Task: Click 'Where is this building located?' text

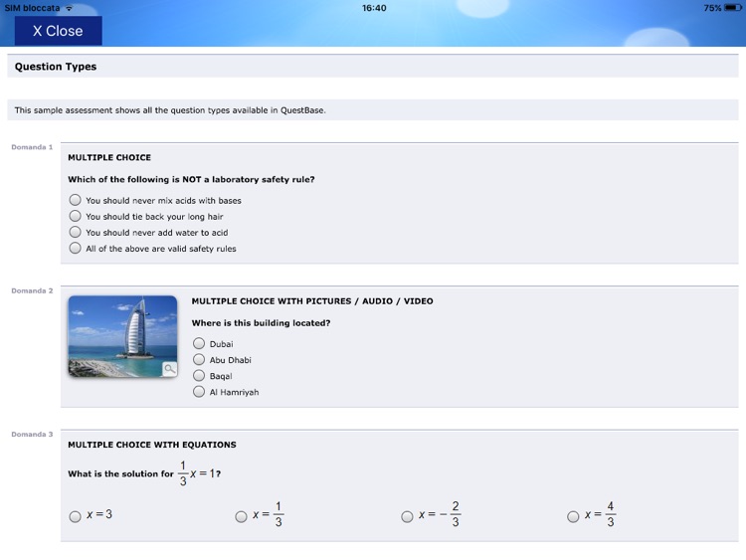Action: (x=261, y=323)
